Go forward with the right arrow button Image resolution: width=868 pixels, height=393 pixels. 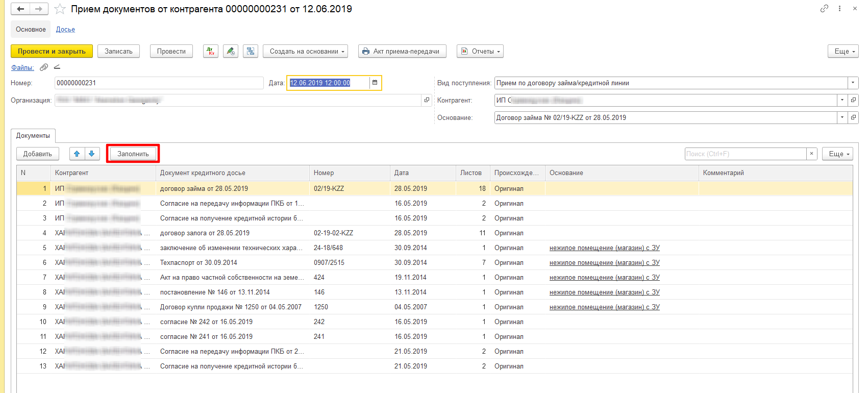tap(39, 9)
